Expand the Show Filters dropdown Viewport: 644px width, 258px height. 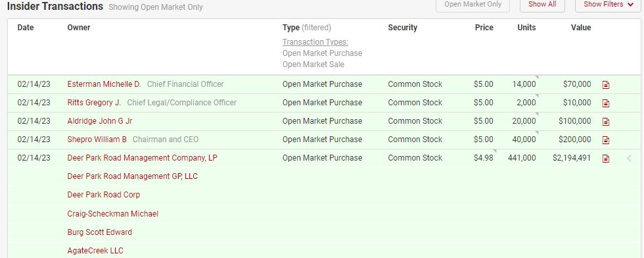click(609, 5)
